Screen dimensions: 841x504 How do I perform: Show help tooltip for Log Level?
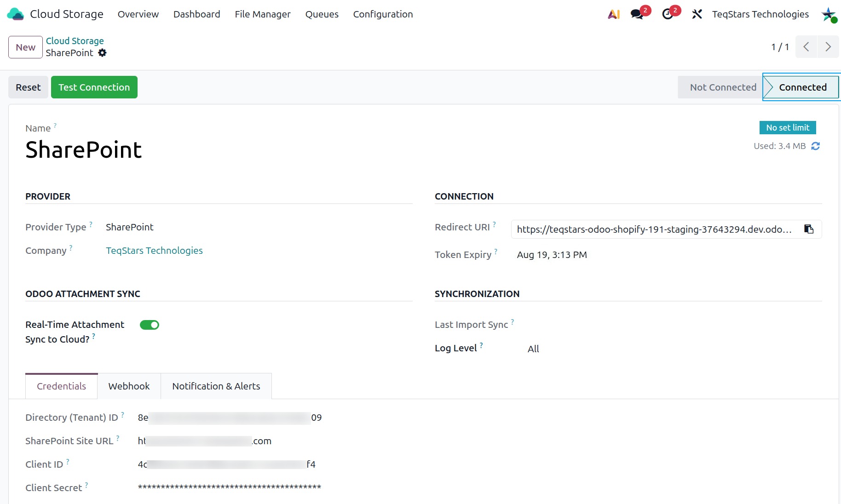pyautogui.click(x=481, y=345)
